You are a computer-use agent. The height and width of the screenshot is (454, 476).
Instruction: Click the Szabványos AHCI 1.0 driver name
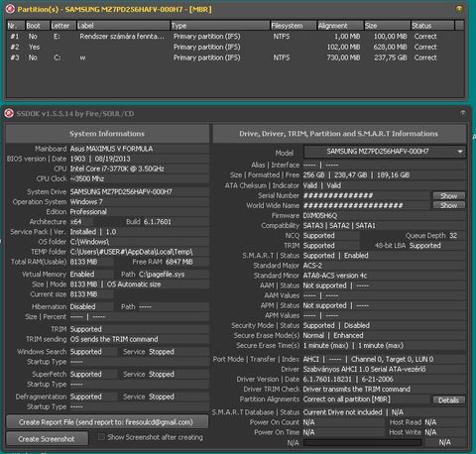pos(364,369)
